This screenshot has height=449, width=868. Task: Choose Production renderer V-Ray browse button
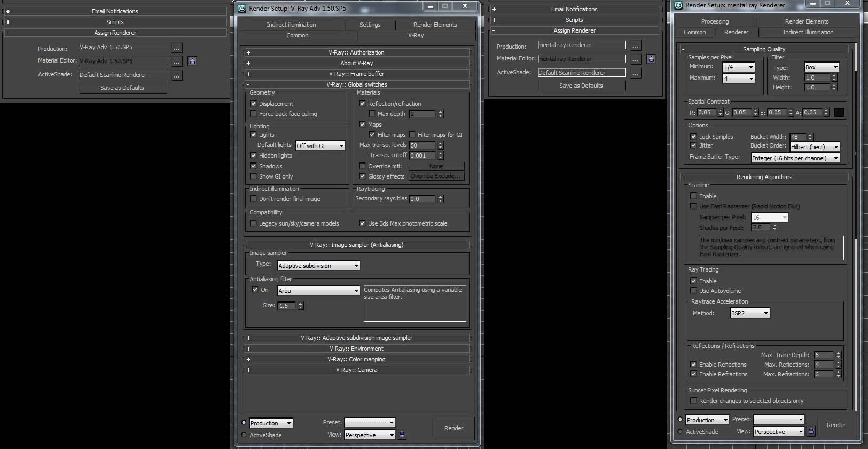click(x=177, y=48)
